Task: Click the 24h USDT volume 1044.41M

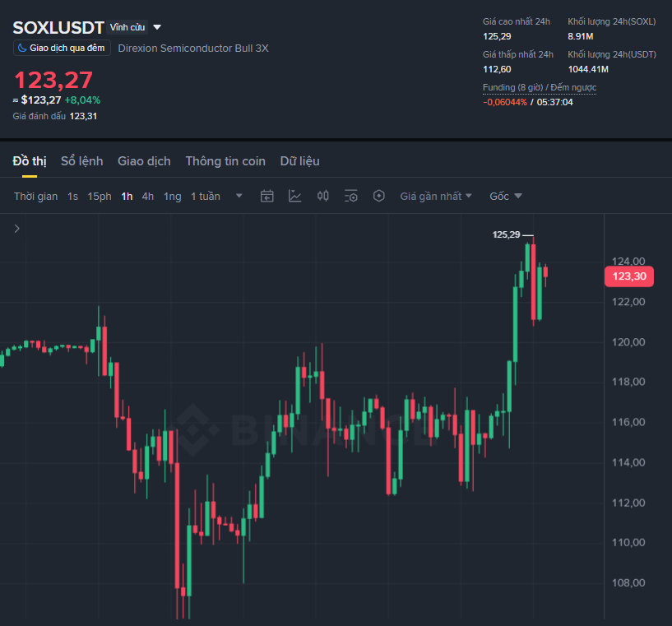Action: click(588, 69)
